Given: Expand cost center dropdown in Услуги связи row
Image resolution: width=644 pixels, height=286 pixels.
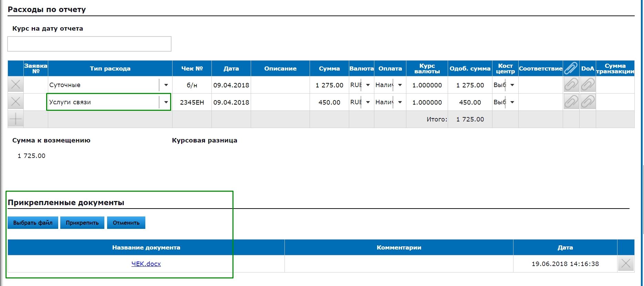Looking at the screenshot, I should [512, 102].
